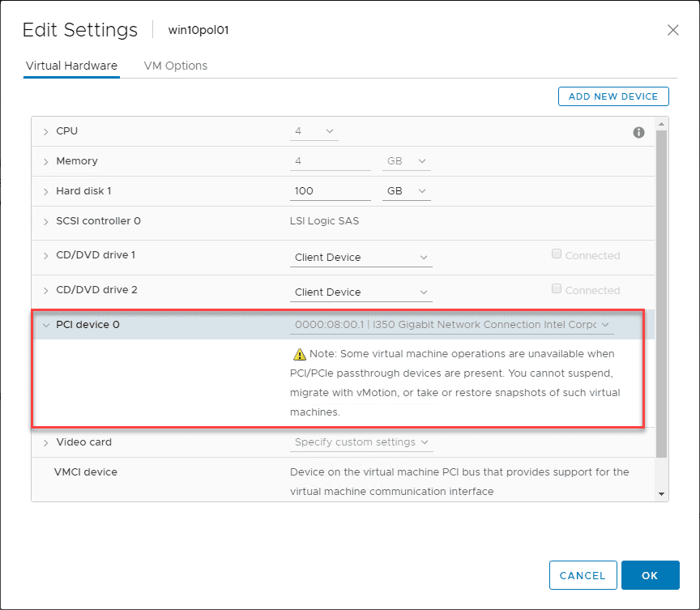The image size is (700, 610).
Task: Expand Hard disk 1 details
Action: [46, 191]
